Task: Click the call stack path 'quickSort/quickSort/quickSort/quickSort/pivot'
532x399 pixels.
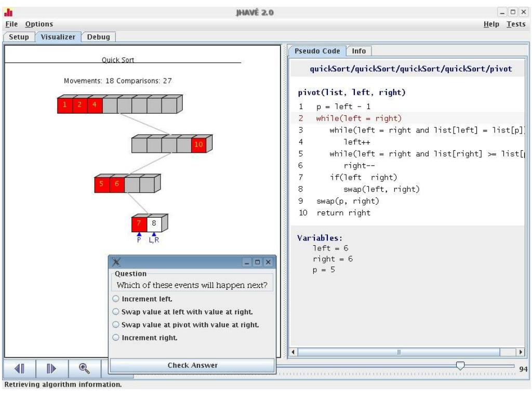Action: (410, 69)
